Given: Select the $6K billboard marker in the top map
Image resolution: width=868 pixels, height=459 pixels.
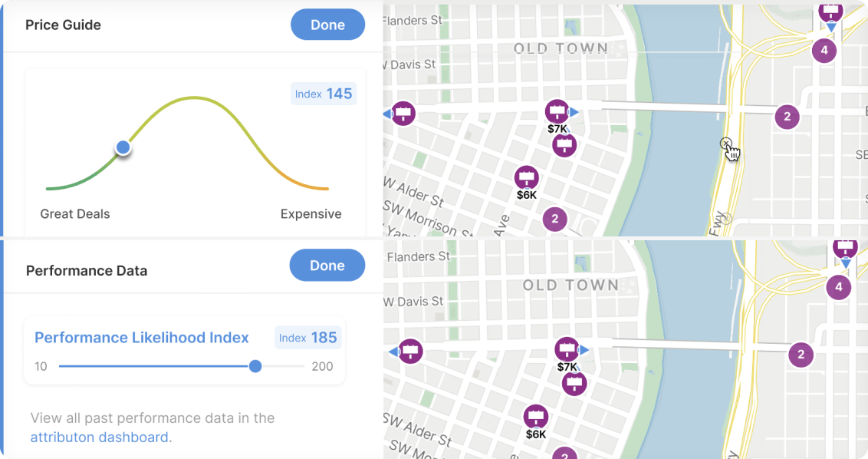Looking at the screenshot, I should 526,178.
